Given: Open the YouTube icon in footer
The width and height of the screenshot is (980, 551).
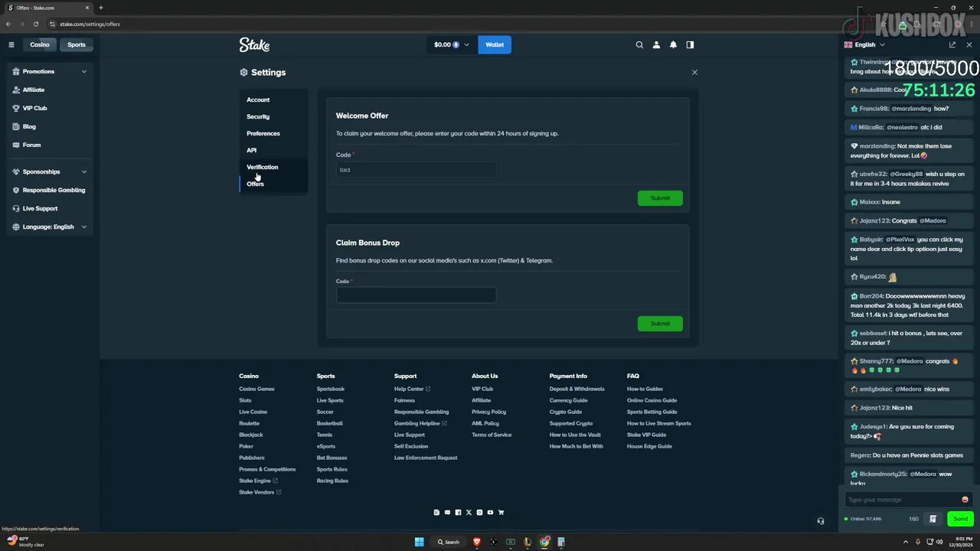Looking at the screenshot, I should pos(490,513).
